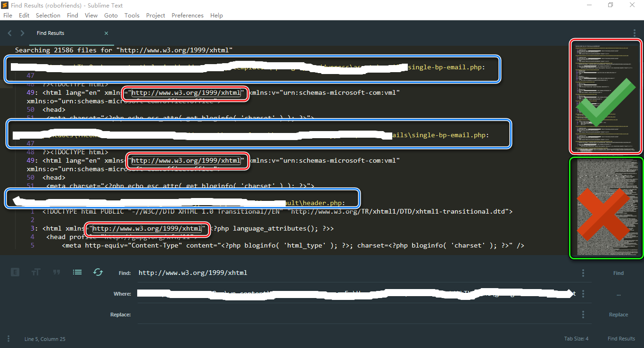
Task: Toggle the use buffer (circular arrows) icon
Action: click(x=98, y=272)
